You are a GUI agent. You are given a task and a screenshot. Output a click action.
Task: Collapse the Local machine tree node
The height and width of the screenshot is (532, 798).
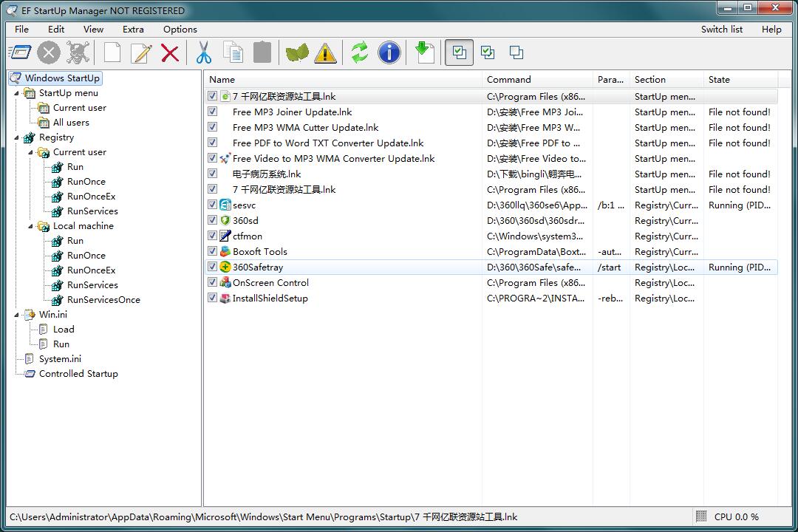(31, 226)
